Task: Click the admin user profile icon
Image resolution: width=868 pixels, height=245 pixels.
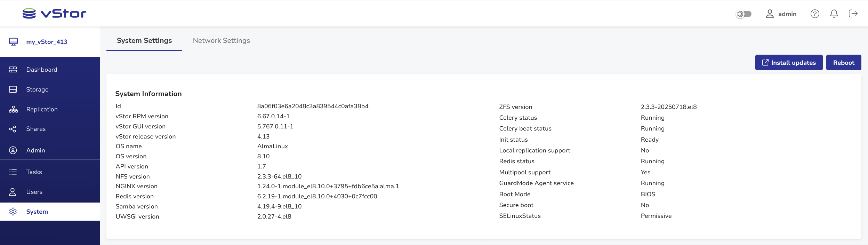Action: (x=770, y=14)
